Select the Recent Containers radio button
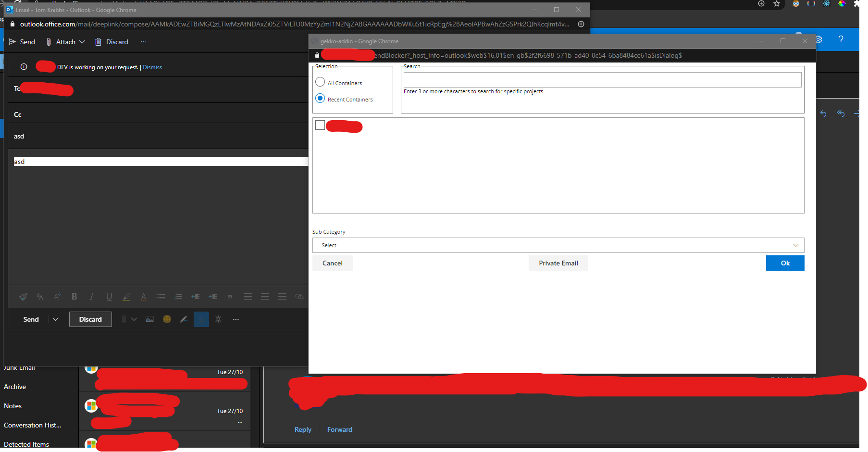Image resolution: width=868 pixels, height=452 pixels. click(x=320, y=98)
